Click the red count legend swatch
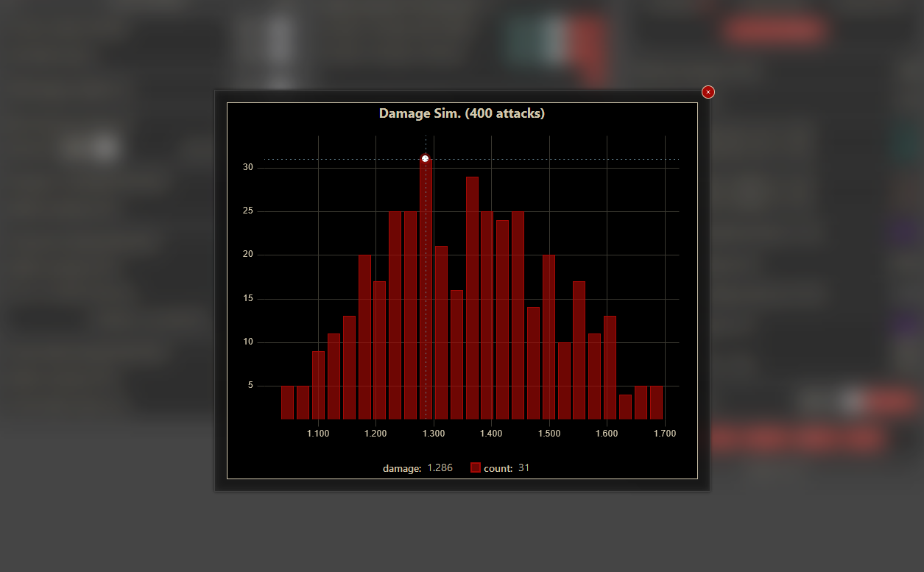The width and height of the screenshot is (924, 572). [x=476, y=467]
